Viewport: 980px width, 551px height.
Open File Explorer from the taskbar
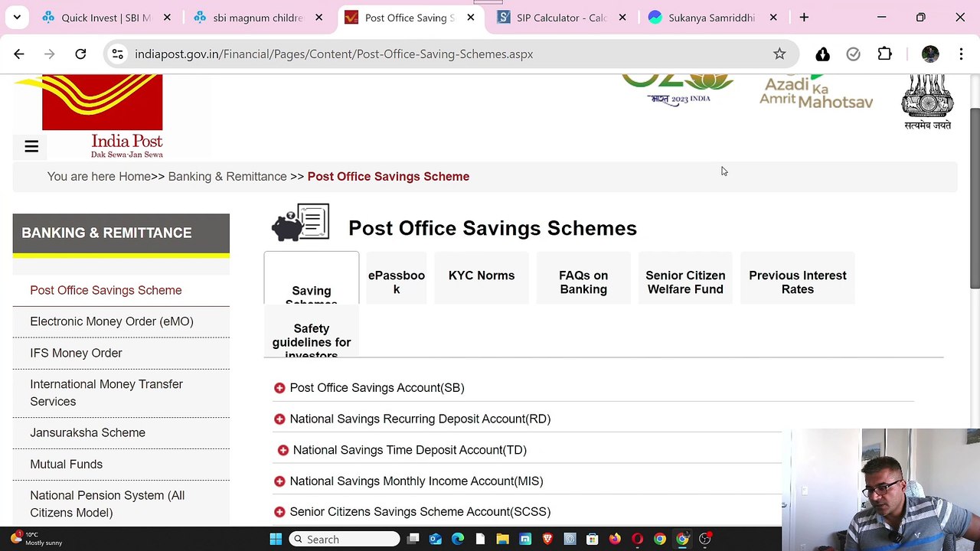click(x=502, y=540)
